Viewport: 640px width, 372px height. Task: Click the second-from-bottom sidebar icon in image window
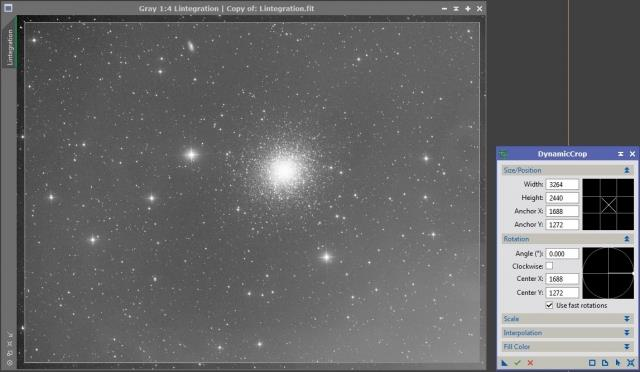[10, 353]
